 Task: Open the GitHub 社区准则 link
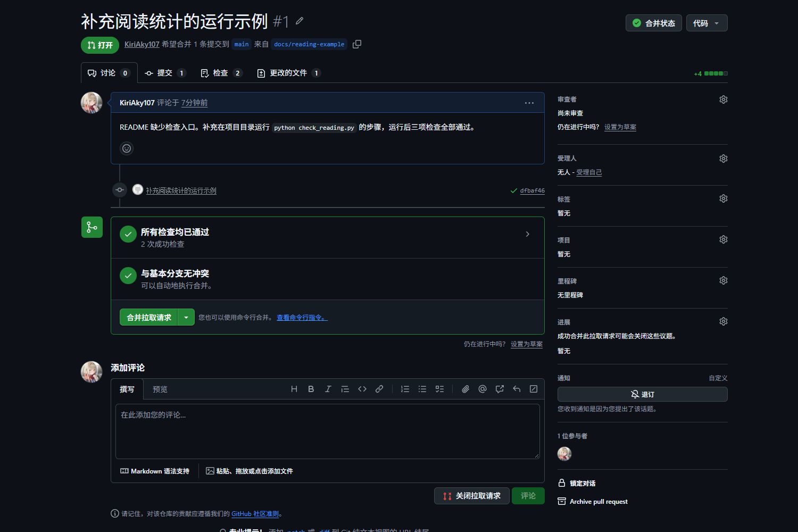click(x=255, y=514)
